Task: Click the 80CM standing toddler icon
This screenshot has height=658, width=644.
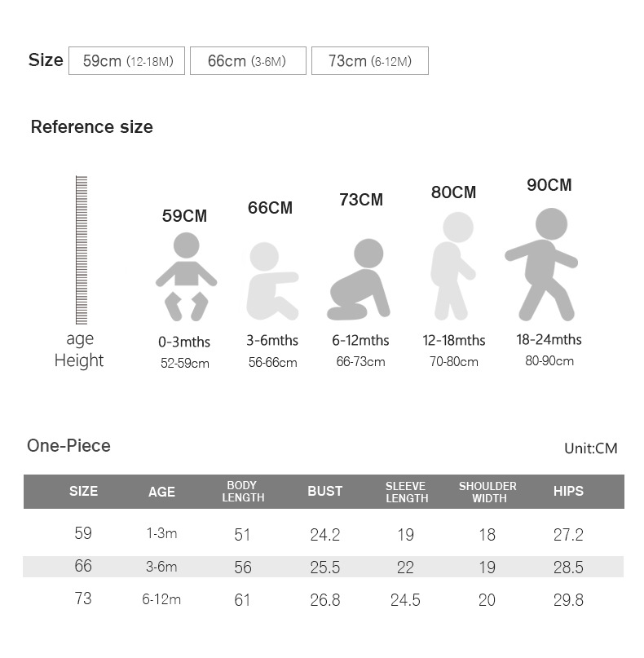Action: [x=452, y=265]
